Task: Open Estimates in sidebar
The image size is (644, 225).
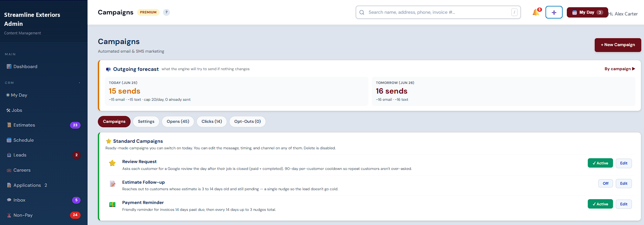Action: (43, 125)
